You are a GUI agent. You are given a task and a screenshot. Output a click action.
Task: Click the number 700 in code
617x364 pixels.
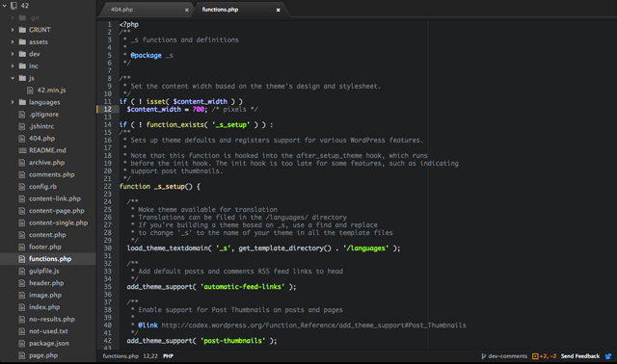point(198,109)
